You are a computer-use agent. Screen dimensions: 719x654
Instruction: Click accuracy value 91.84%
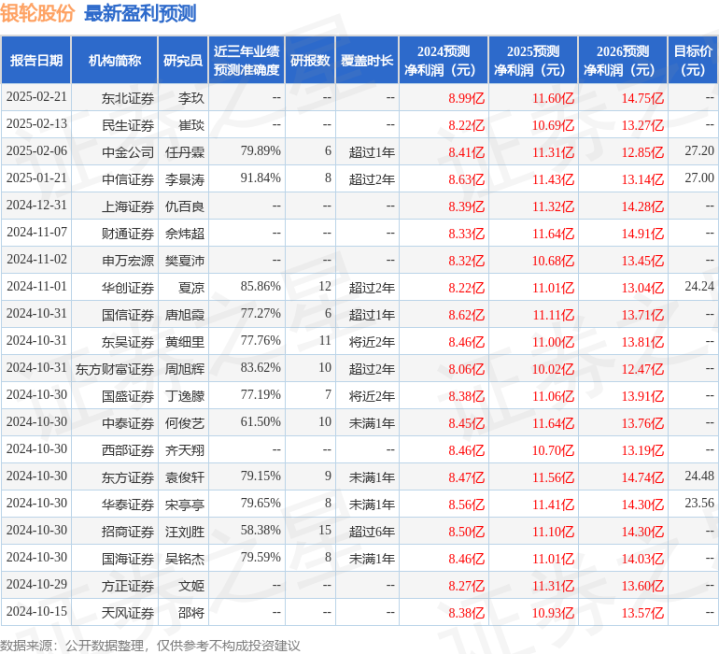tap(260, 178)
